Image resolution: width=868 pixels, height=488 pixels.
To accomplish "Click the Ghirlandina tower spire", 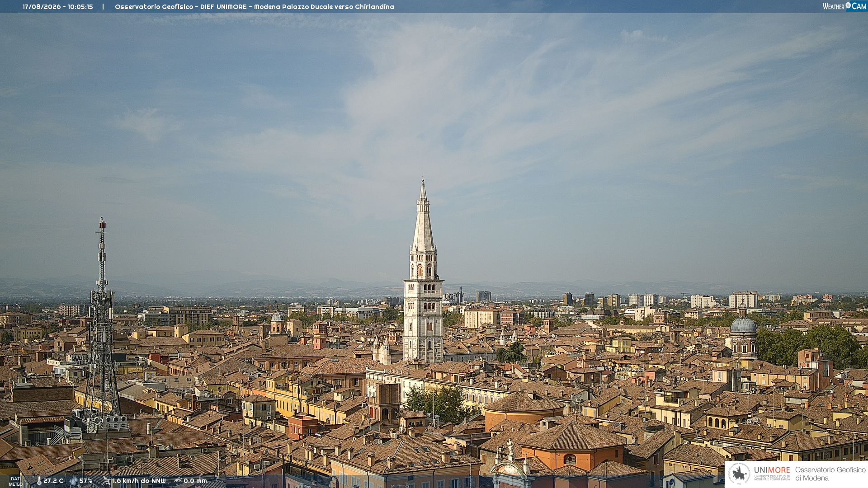I will coord(423,217).
